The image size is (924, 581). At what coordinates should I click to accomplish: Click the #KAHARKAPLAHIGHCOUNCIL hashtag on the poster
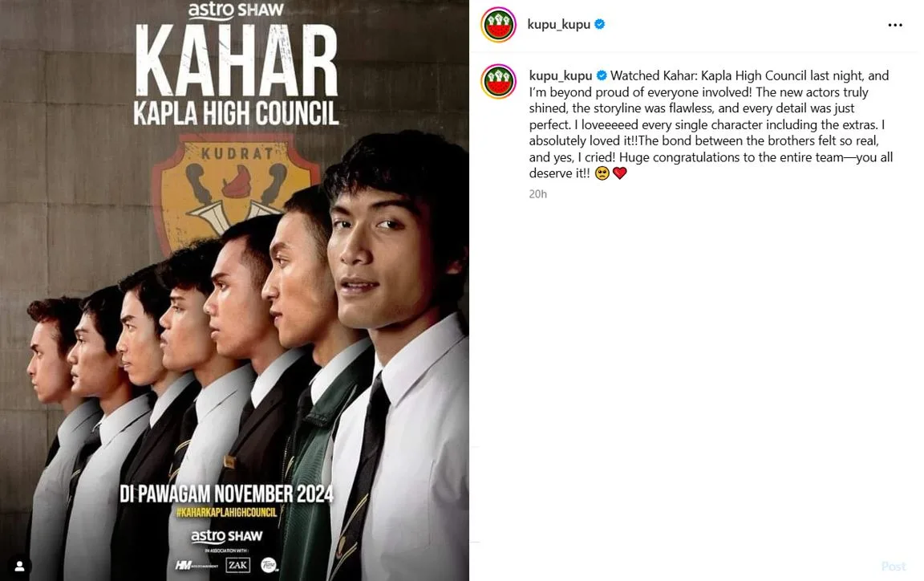[x=227, y=512]
